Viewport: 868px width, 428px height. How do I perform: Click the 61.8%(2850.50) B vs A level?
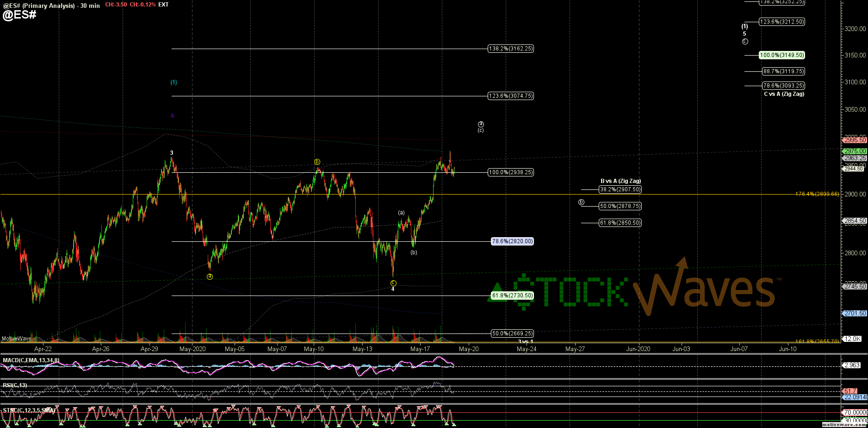coord(620,223)
